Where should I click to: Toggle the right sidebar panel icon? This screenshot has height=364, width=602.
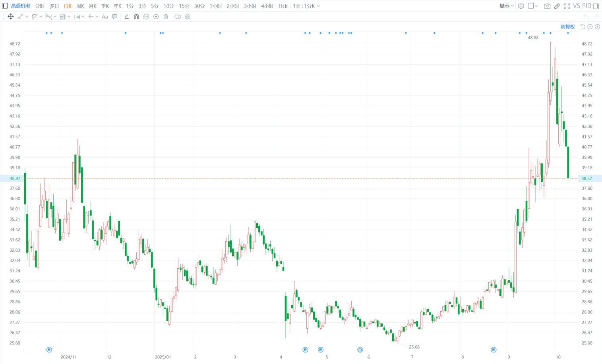(596, 6)
